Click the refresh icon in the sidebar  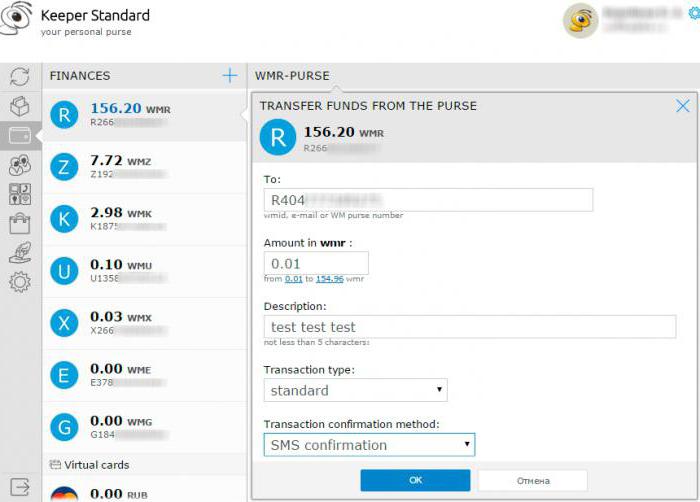click(20, 77)
